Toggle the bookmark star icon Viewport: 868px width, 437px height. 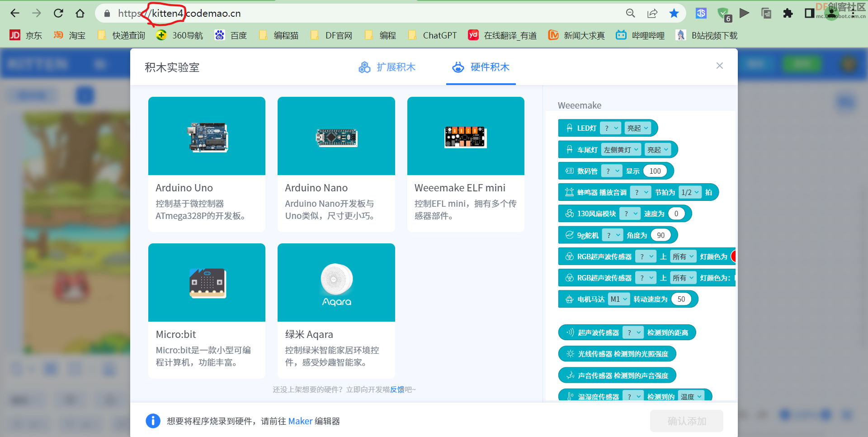pos(674,13)
